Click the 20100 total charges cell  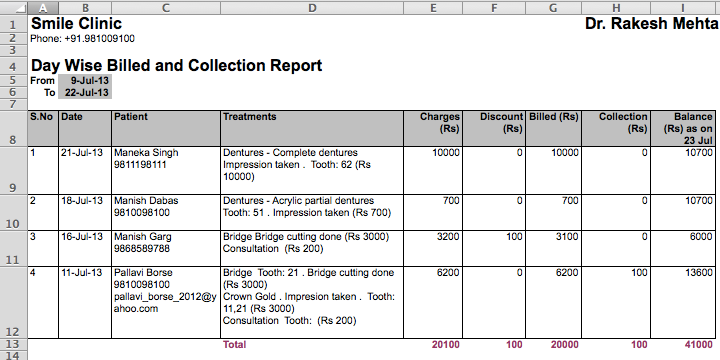[x=433, y=344]
